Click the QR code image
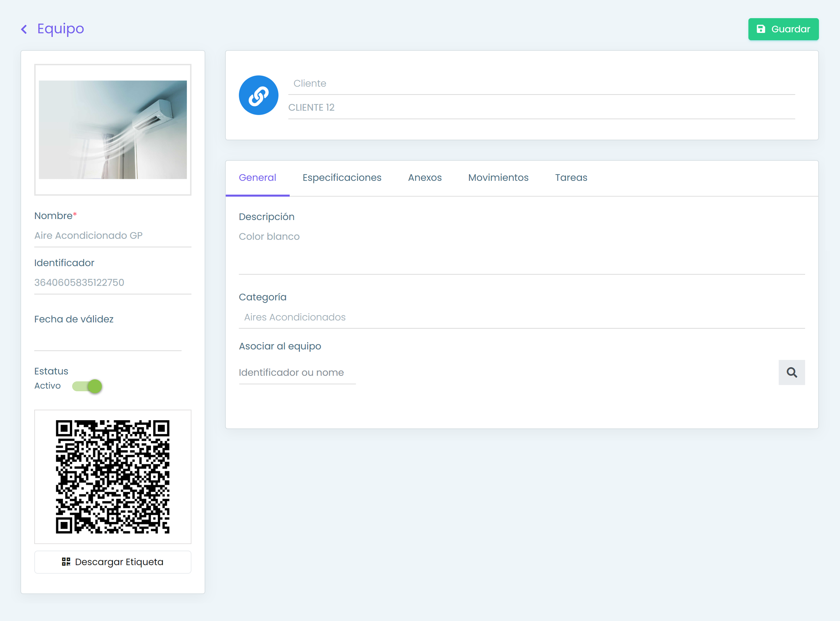840x621 pixels. [112, 476]
